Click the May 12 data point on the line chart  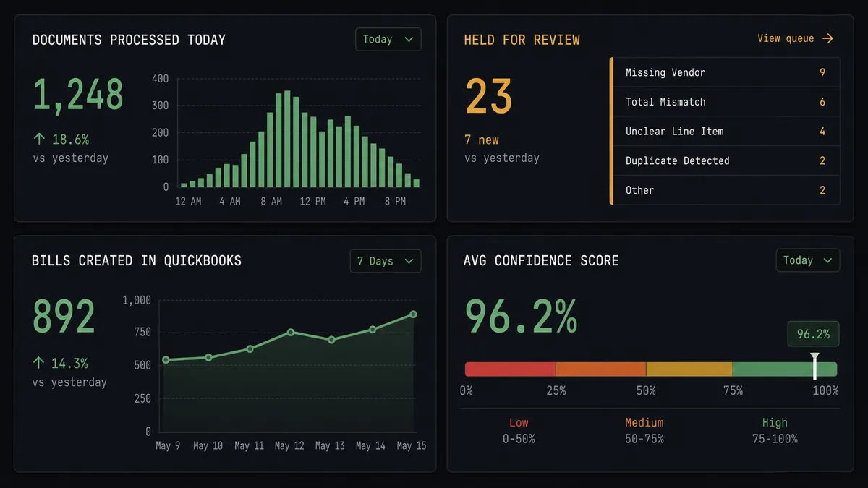290,332
